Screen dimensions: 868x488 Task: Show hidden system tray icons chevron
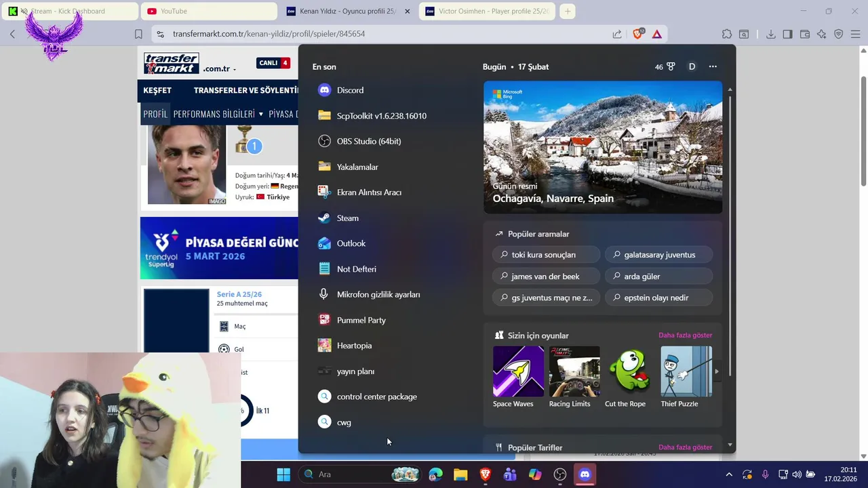pos(729,474)
